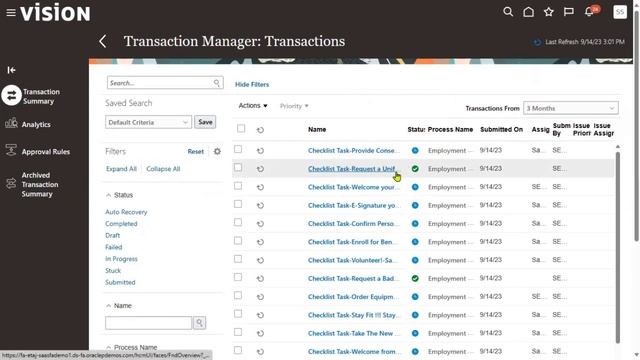The height and width of the screenshot is (360, 640).
Task: Refresh the Checklist Task-Welcome your row
Action: (x=260, y=187)
